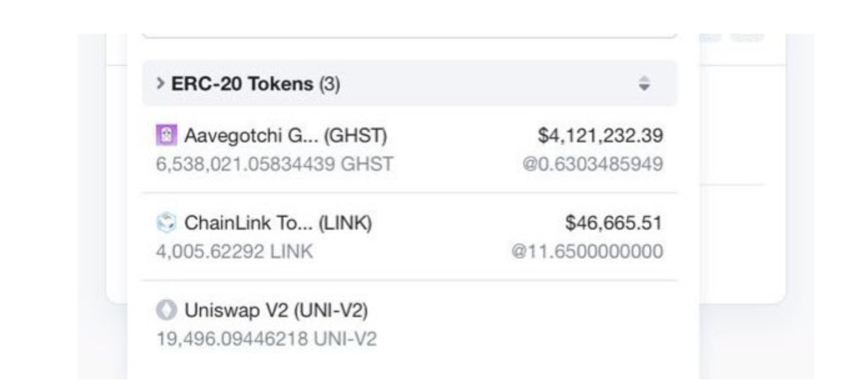
Task: Click the $46,665.51 LINK value
Action: [x=614, y=223]
